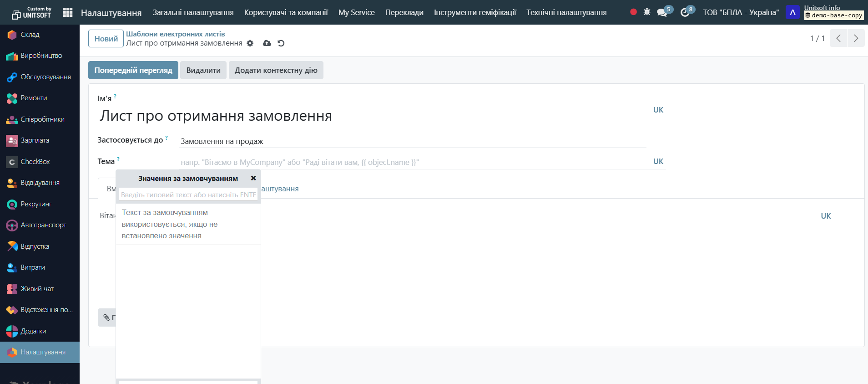
Task: Open the company switcher ТОВ "БПЛА - Україна"
Action: click(x=741, y=12)
